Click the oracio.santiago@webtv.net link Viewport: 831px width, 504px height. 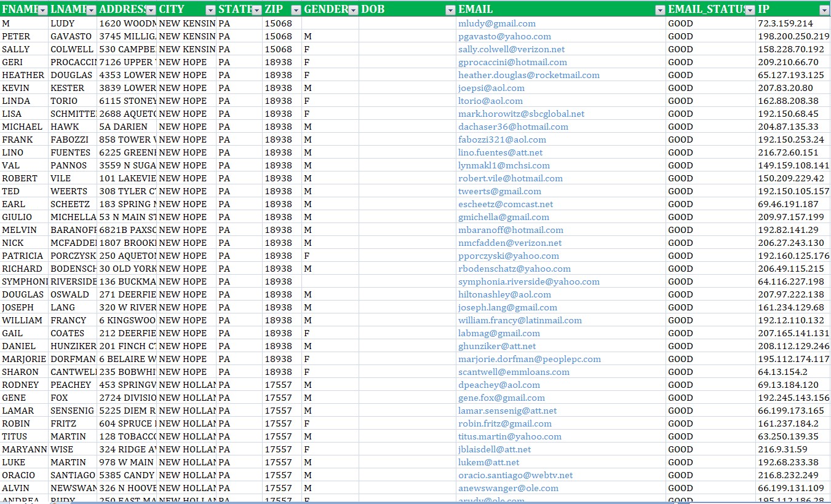coord(515,475)
